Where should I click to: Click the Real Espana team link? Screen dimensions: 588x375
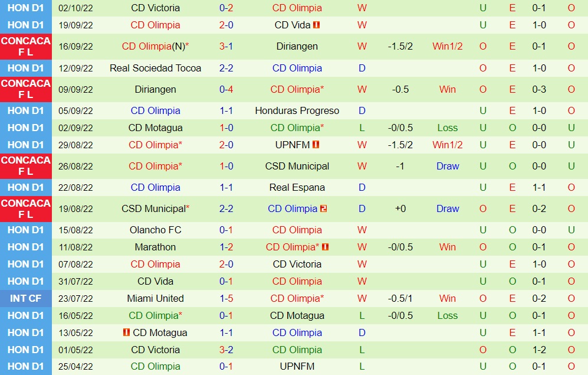[x=297, y=187]
